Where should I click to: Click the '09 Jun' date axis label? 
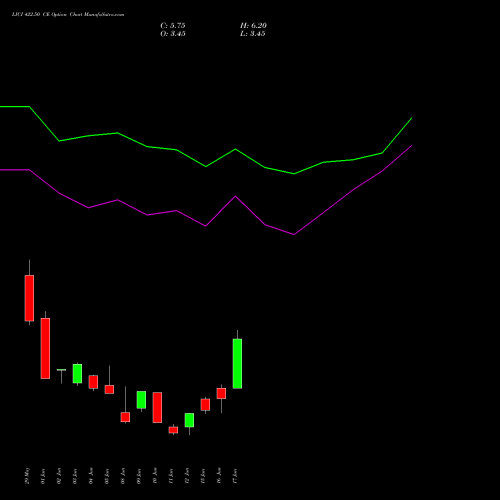point(139,476)
